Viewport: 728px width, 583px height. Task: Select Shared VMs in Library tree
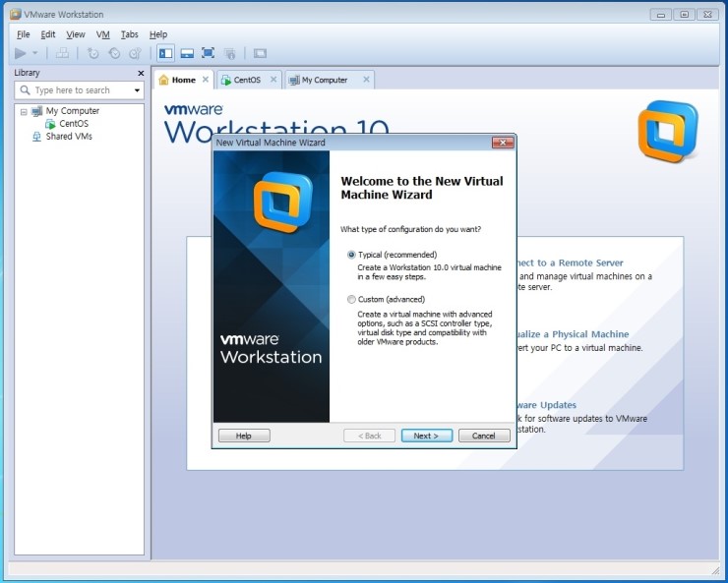pos(69,137)
